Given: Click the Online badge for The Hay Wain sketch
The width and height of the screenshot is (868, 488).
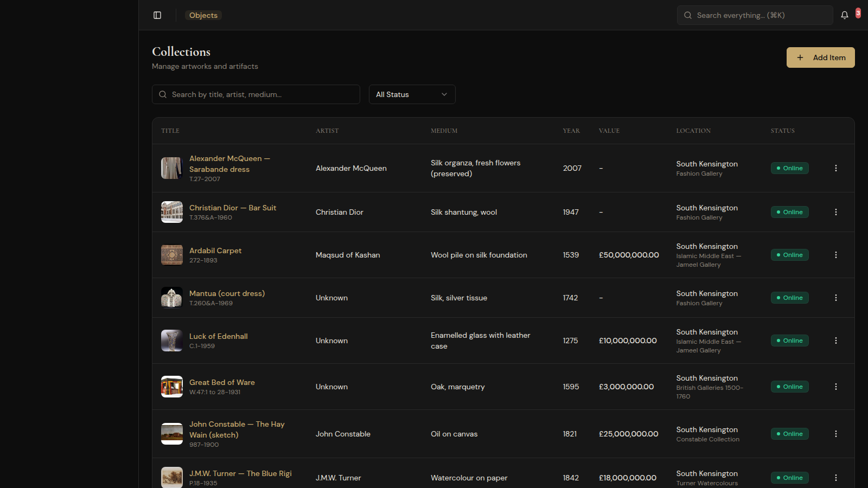Looking at the screenshot, I should click(x=789, y=434).
